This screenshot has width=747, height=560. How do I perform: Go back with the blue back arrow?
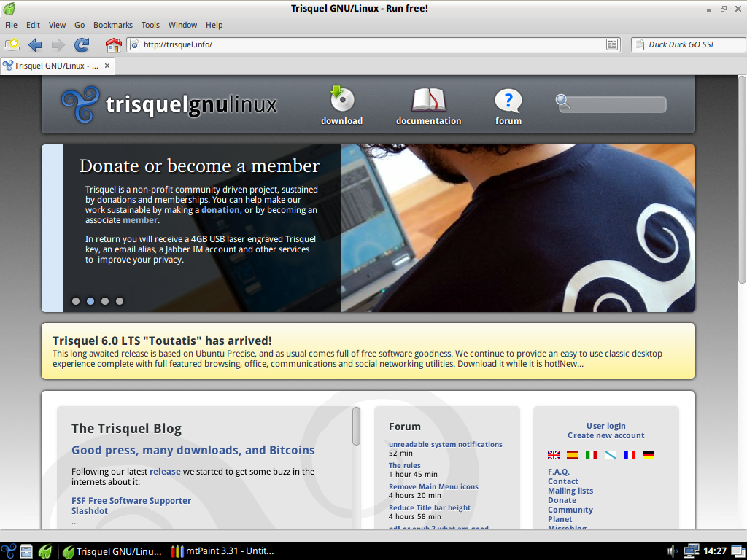pyautogui.click(x=35, y=44)
